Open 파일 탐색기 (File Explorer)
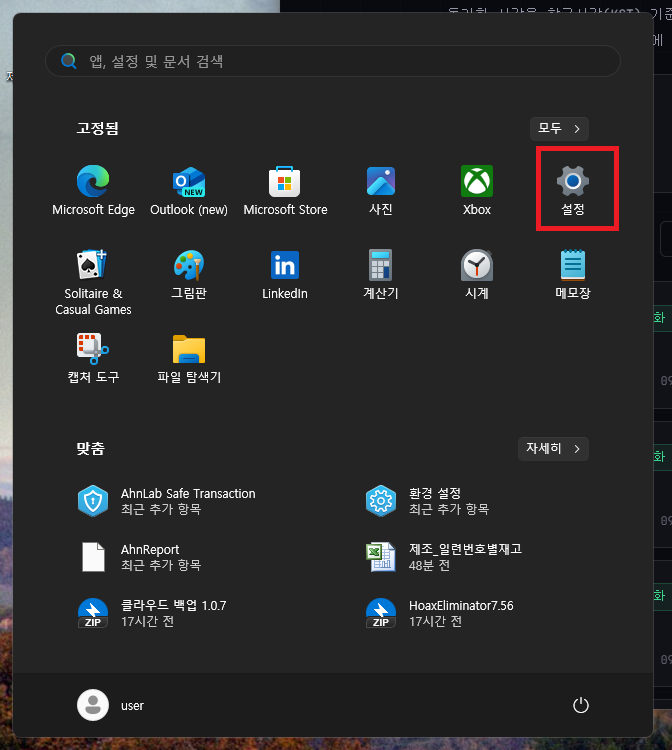Screen dimensions: 672x750 pyautogui.click(x=189, y=358)
